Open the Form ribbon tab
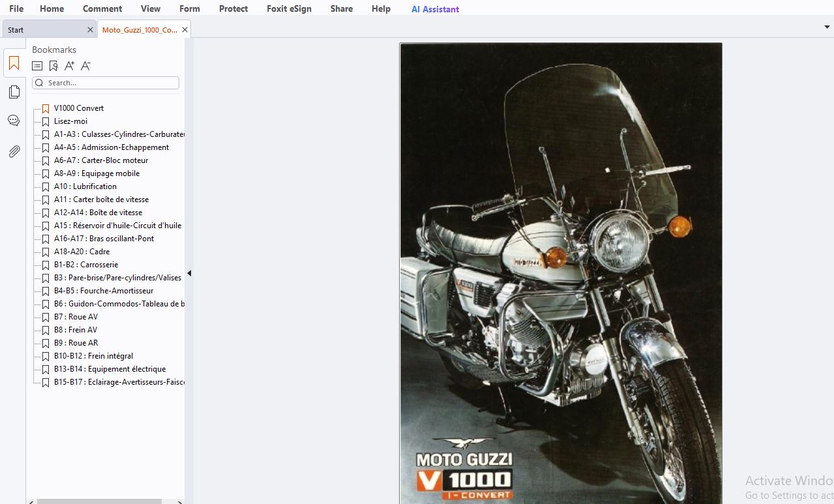 pos(190,8)
